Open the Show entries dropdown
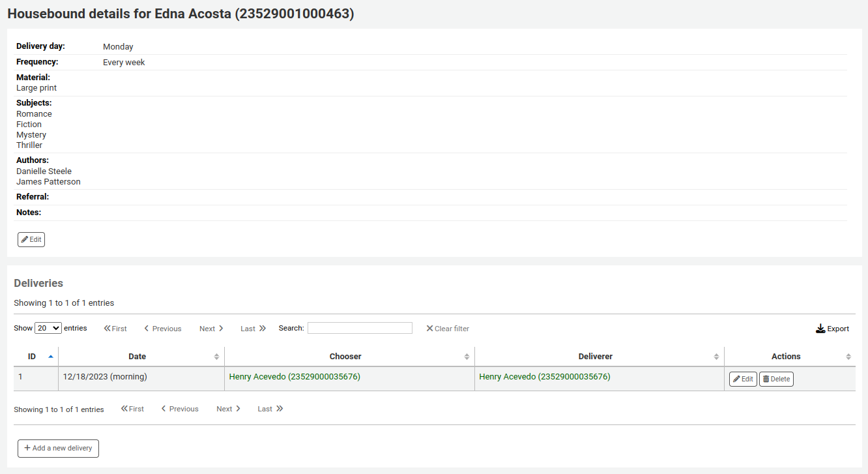This screenshot has width=868, height=474. [48, 328]
